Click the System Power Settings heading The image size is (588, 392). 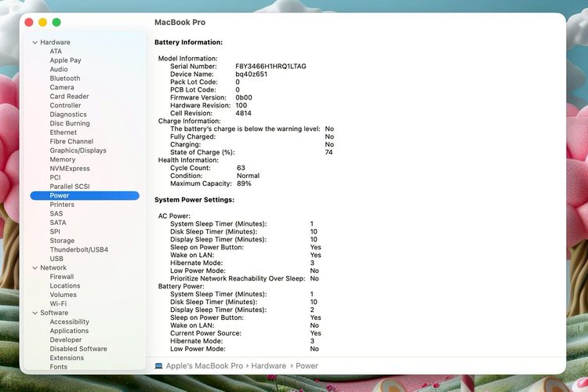[x=194, y=200]
